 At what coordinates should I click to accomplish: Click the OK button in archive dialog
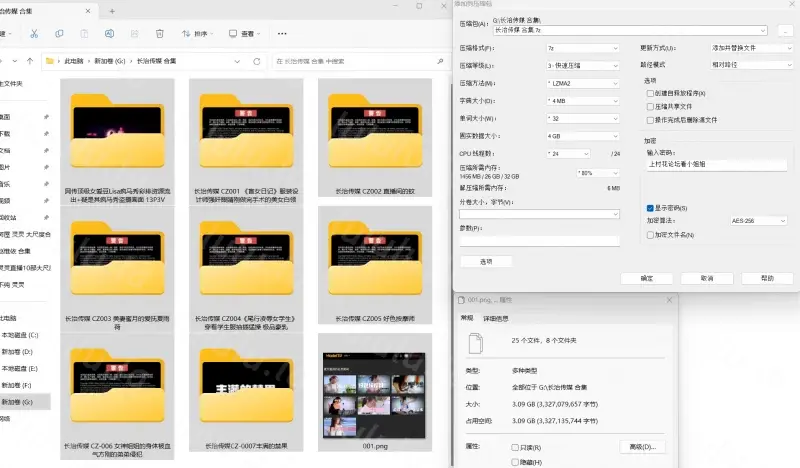(x=646, y=279)
